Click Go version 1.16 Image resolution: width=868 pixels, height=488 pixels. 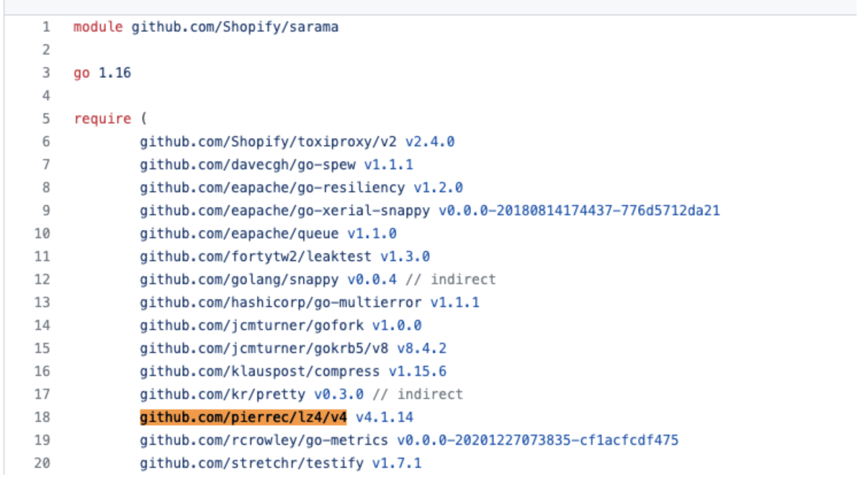tap(115, 73)
